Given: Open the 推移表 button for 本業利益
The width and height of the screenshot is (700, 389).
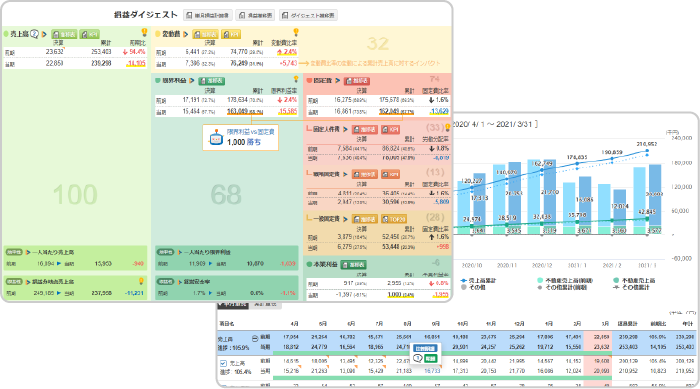Looking at the screenshot, I should pyautogui.click(x=354, y=265).
